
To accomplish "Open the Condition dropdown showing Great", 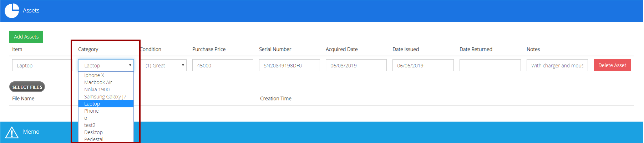I will click(x=165, y=65).
